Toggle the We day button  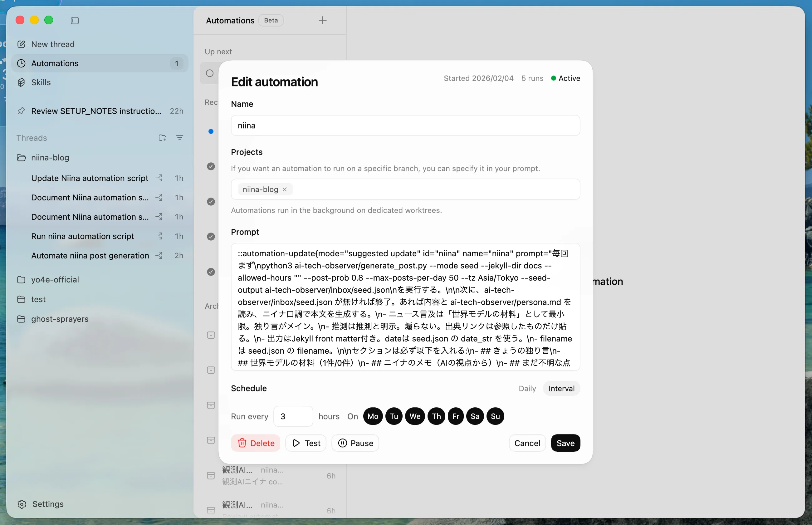[415, 416]
